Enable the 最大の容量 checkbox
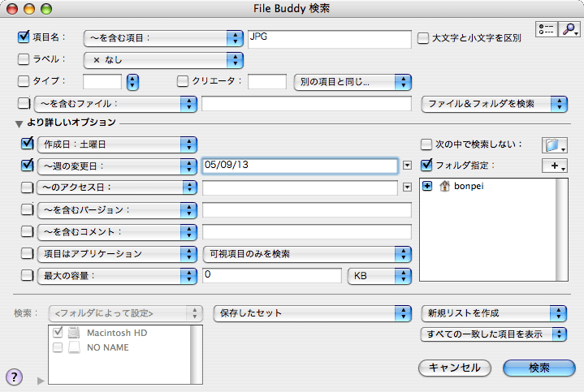The width and height of the screenshot is (584, 392). point(27,275)
